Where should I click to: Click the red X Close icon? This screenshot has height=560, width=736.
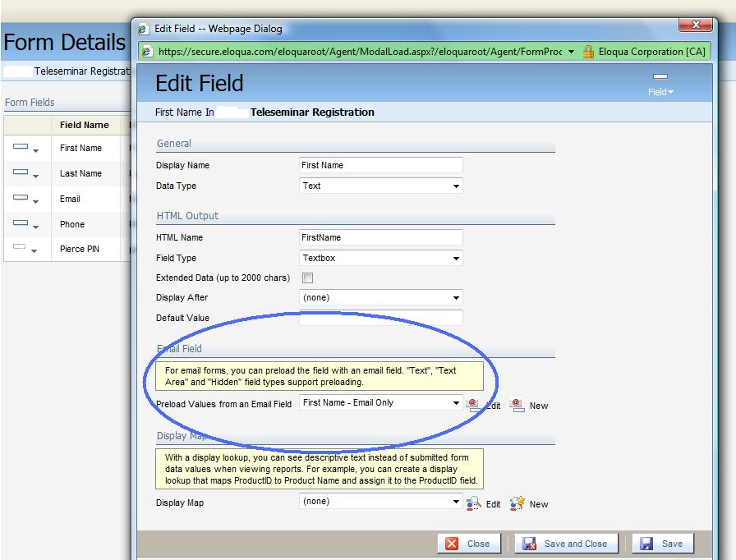452,543
